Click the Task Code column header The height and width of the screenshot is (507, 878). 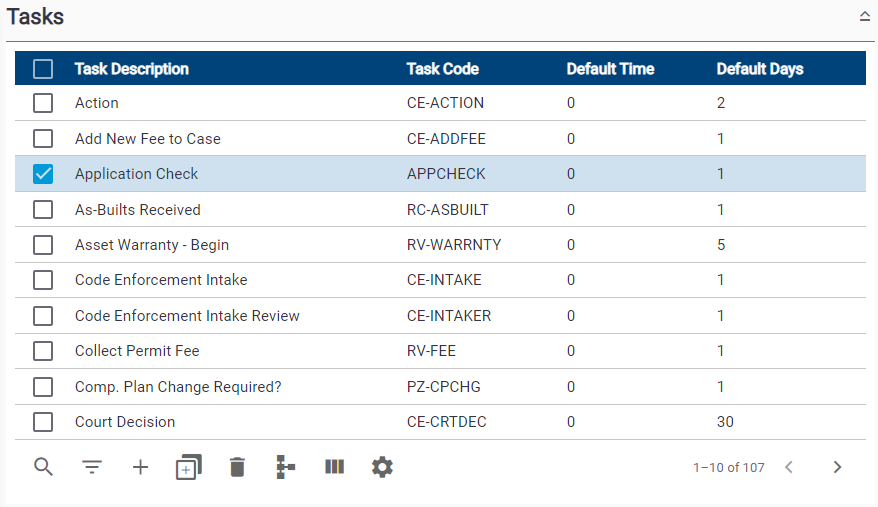[x=442, y=69]
